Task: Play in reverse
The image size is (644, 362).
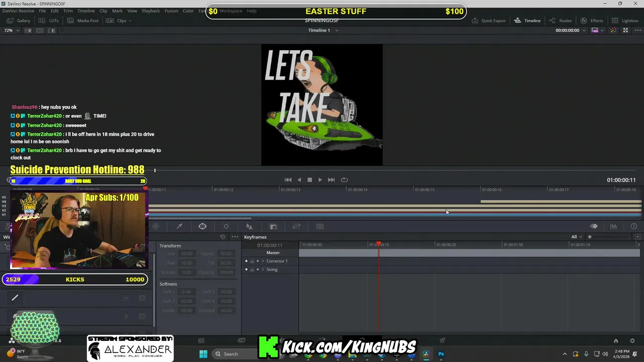Action: pos(299,179)
